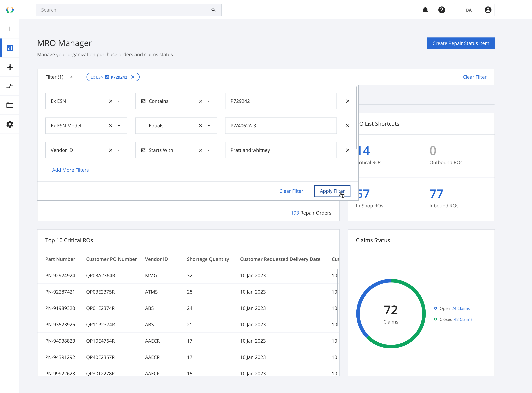Select PO number QP10E4764R
Screen dimensions: 532x393
100,341
